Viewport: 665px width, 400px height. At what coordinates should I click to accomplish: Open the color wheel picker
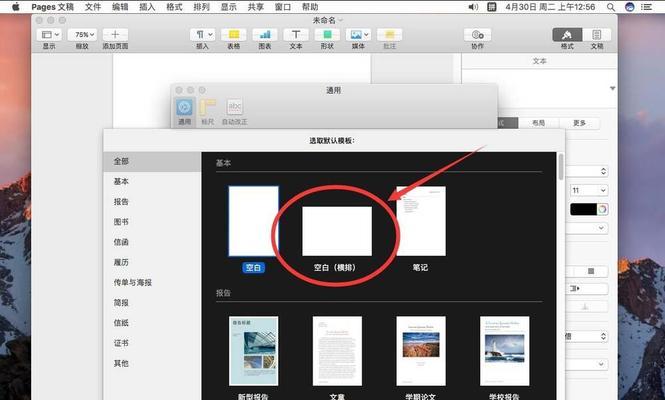click(602, 209)
